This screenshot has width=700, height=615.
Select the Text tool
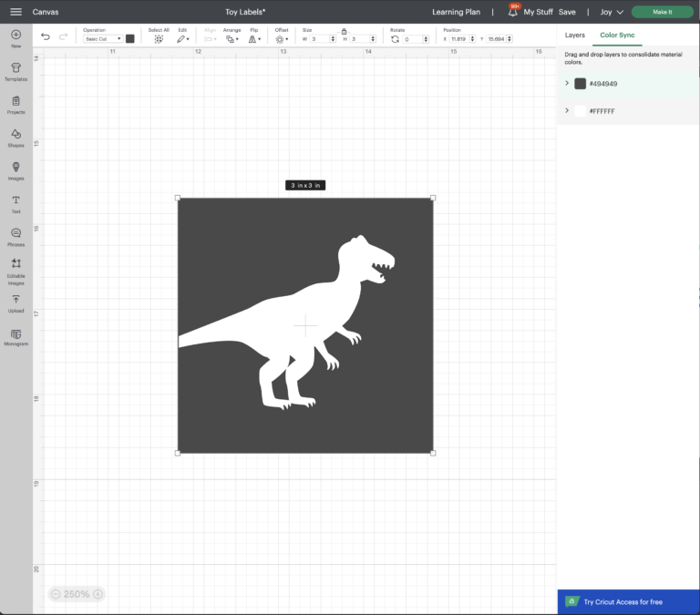[x=15, y=202]
